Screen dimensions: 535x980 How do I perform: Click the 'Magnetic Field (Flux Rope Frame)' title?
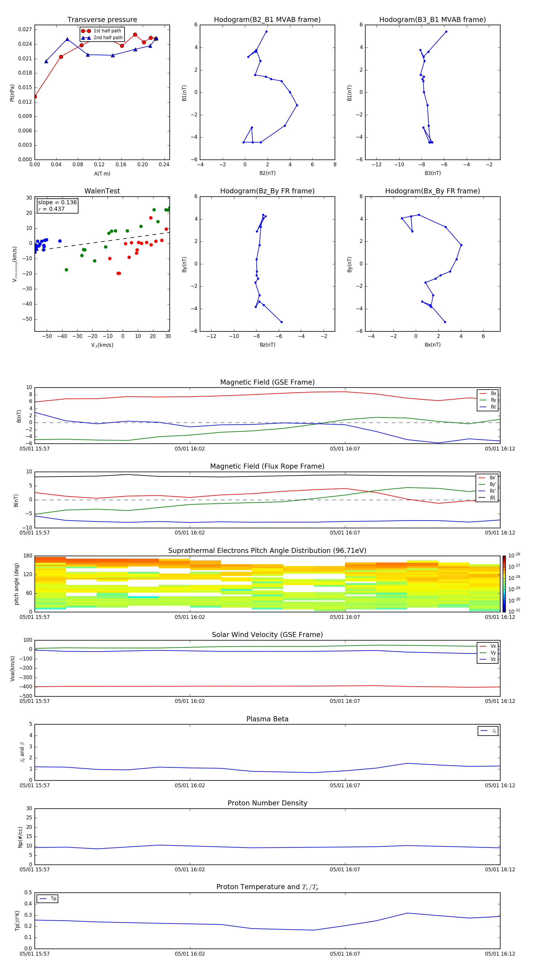[267, 466]
